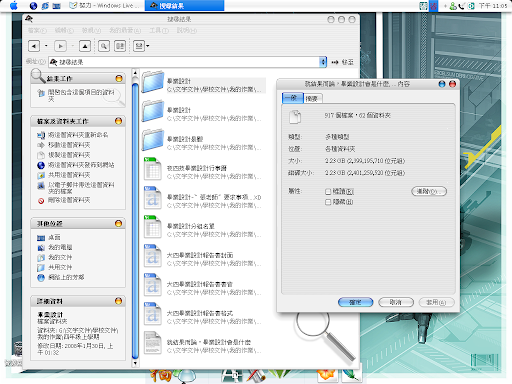Switch to Windows Live taskbar button
This screenshot has height=384, width=512.
[x=105, y=6]
